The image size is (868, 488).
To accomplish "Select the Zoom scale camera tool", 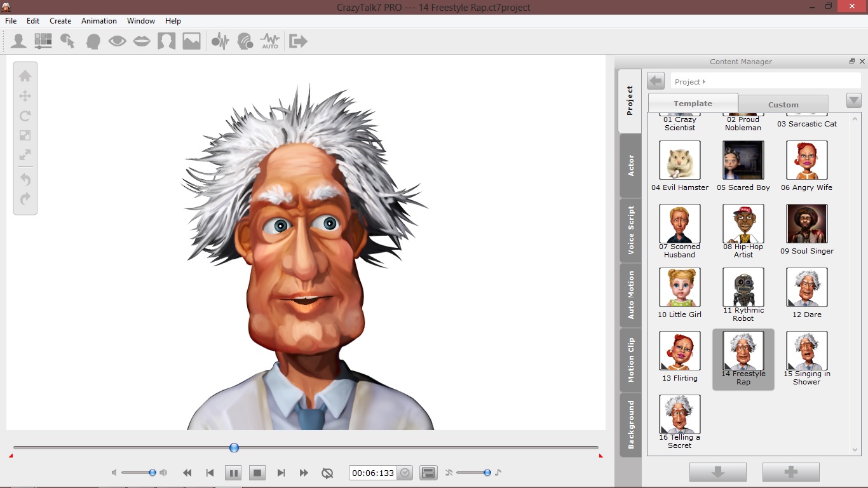I will (x=25, y=135).
